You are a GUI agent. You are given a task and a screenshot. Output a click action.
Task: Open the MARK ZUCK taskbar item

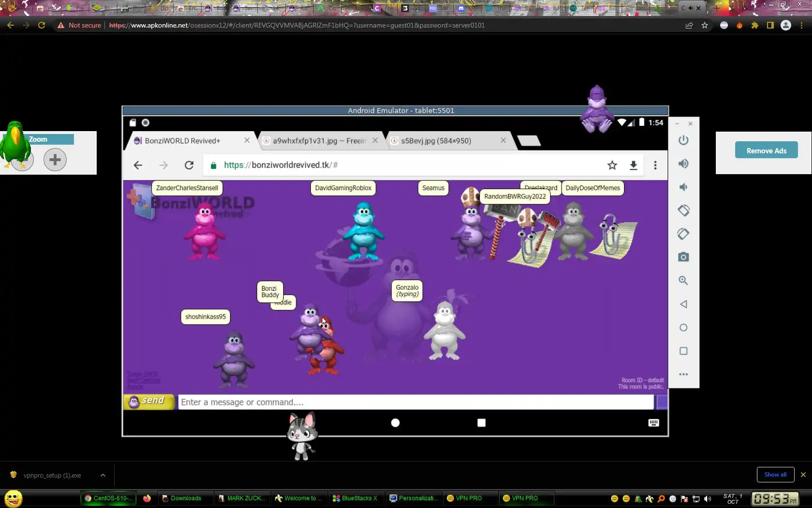click(x=242, y=498)
